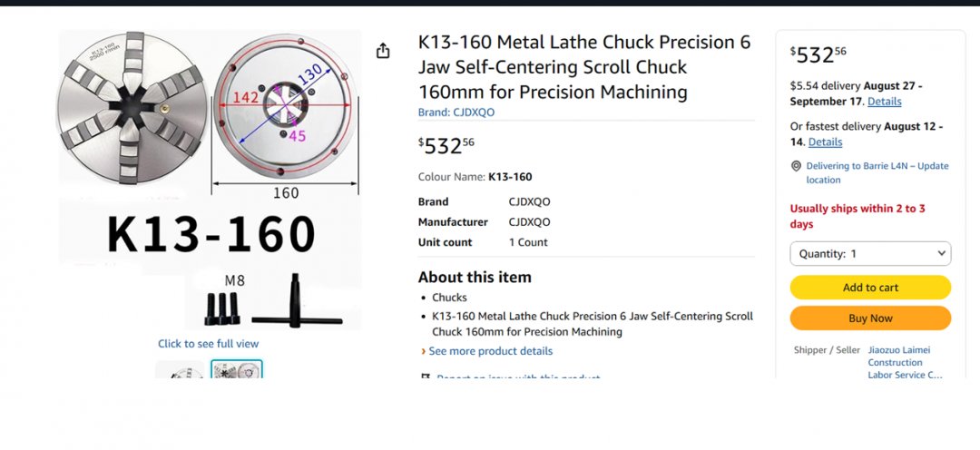Click the location pin delivery icon
This screenshot has height=450, width=980.
point(797,166)
